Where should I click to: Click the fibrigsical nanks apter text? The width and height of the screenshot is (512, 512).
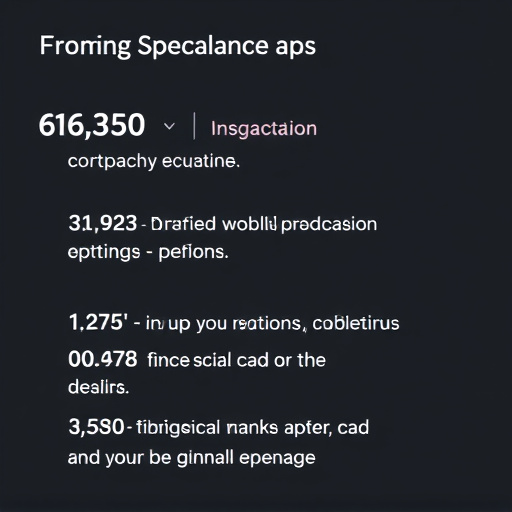click(x=234, y=428)
